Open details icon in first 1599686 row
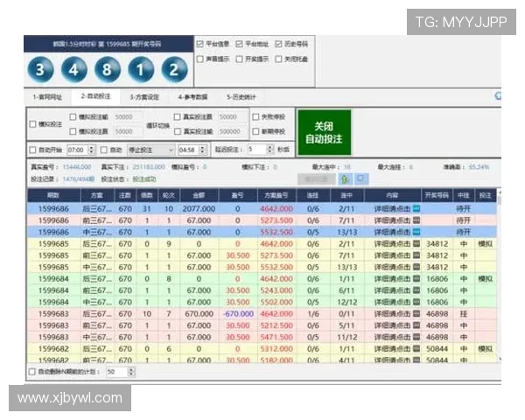Image resolution: width=525 pixels, height=420 pixels. [x=416, y=209]
